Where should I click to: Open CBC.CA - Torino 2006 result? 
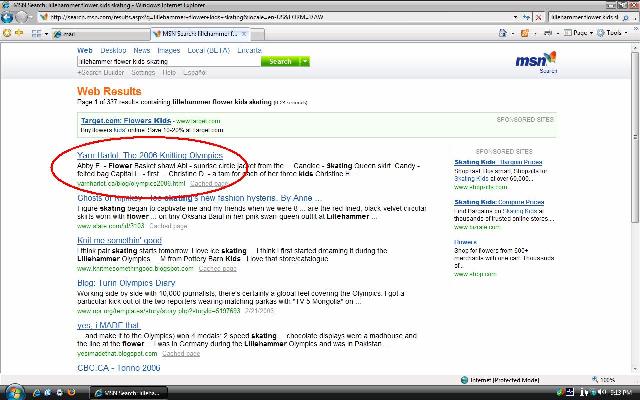tap(119, 368)
